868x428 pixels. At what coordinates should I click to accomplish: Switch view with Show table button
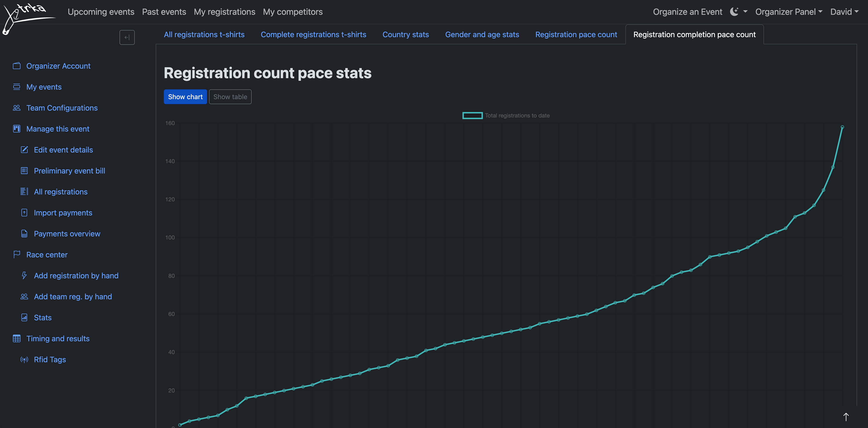pos(230,97)
